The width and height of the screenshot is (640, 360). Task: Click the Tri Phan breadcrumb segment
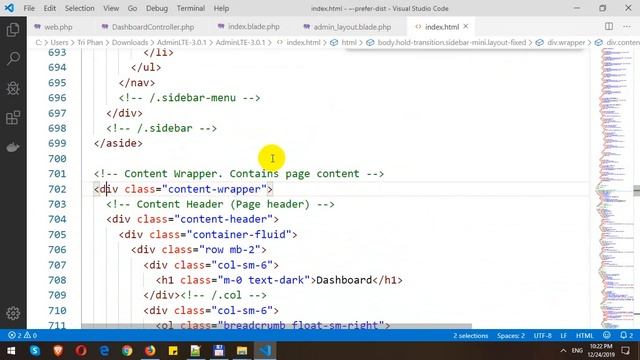click(90, 42)
